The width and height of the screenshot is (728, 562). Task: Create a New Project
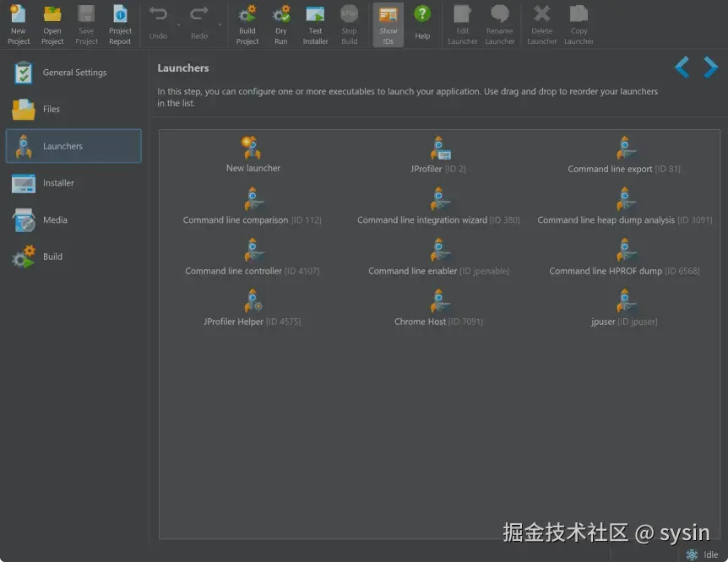click(18, 24)
